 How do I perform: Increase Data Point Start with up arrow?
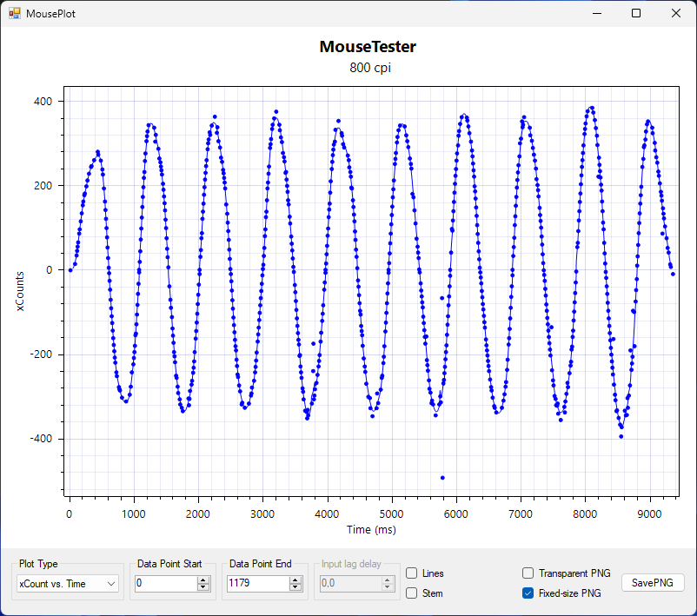(x=203, y=580)
